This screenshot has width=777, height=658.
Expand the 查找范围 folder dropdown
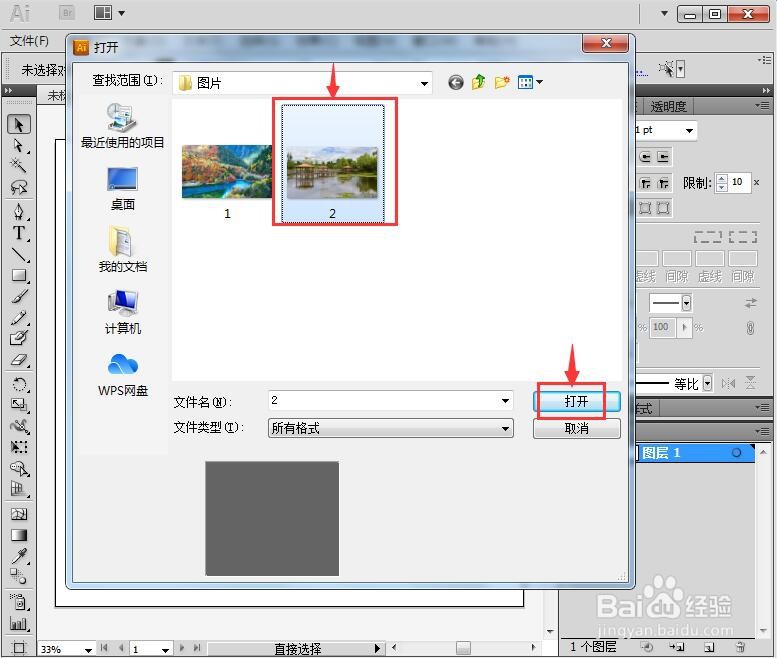click(424, 83)
